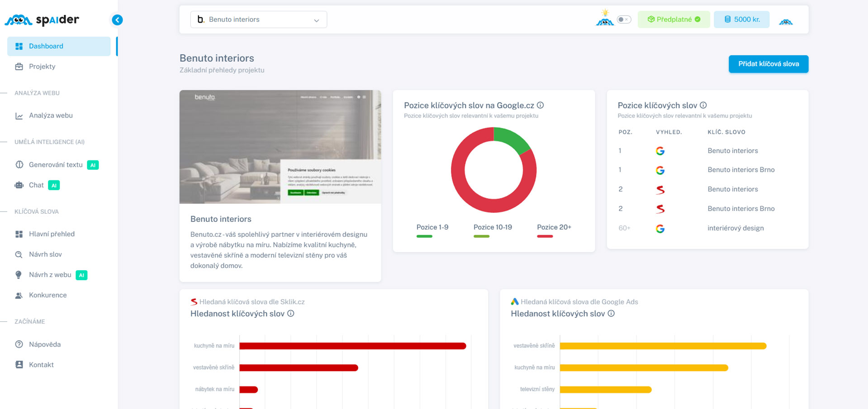
Task: Click the spAIder logo in sidebar
Action: coord(42,20)
